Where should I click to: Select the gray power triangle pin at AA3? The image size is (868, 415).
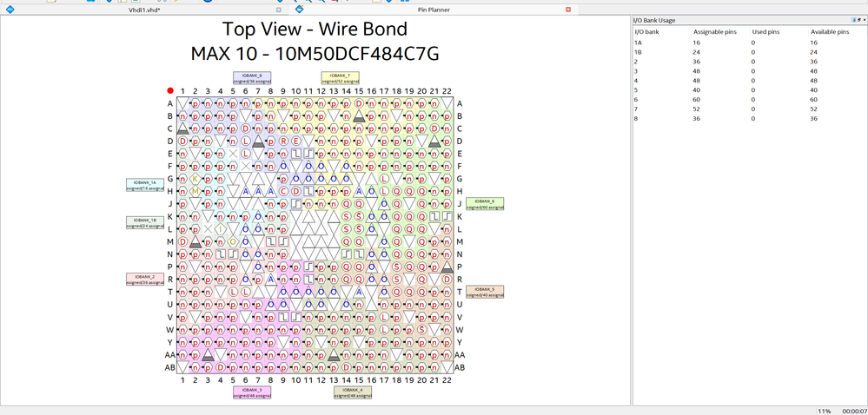pos(208,355)
